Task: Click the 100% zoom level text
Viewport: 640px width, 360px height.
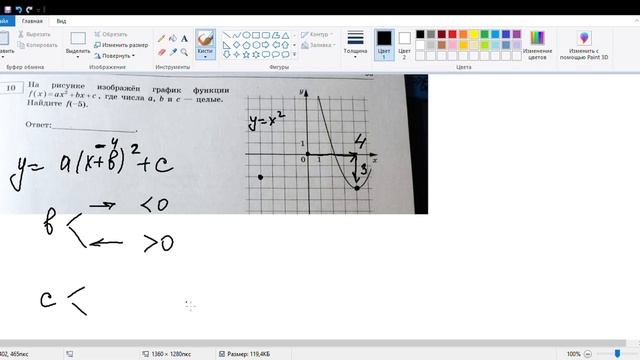Action: click(x=573, y=354)
